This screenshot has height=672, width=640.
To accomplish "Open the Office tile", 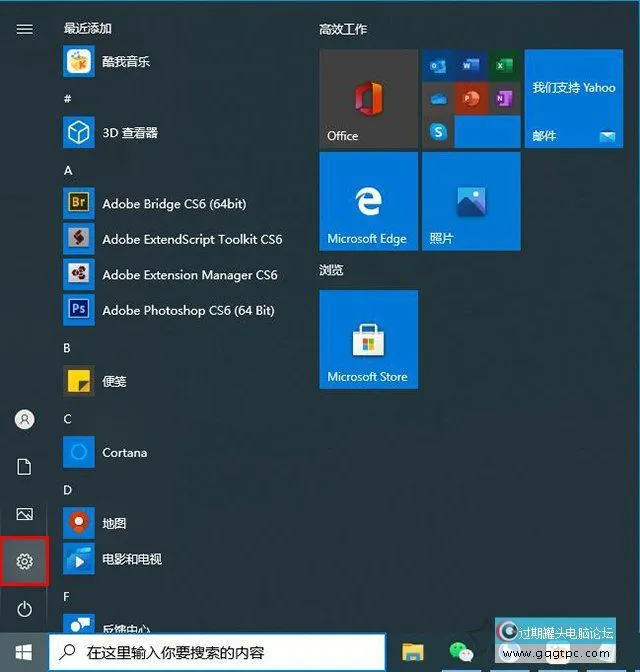I will (x=369, y=99).
